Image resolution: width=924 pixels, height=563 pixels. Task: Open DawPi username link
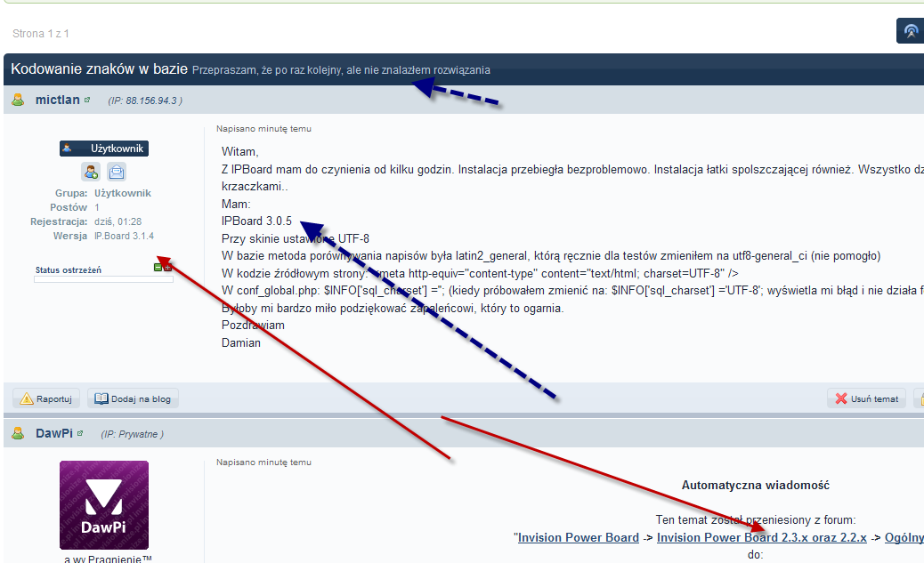tap(53, 433)
